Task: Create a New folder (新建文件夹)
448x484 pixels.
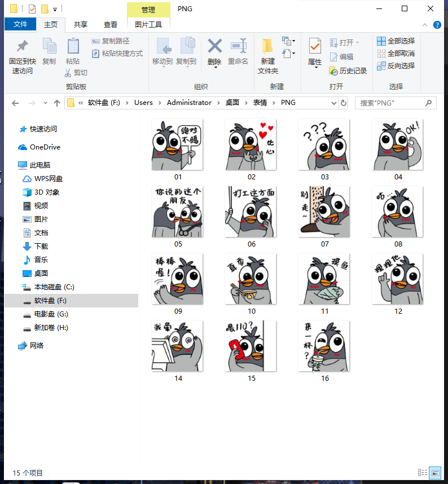Action: pyautogui.click(x=267, y=56)
